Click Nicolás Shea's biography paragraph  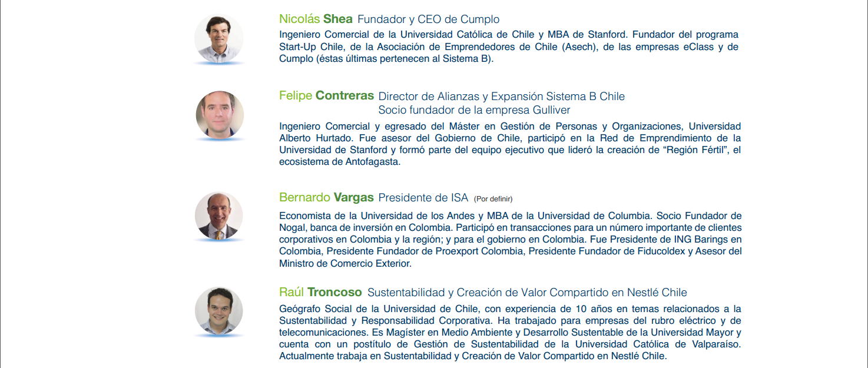[x=509, y=47]
